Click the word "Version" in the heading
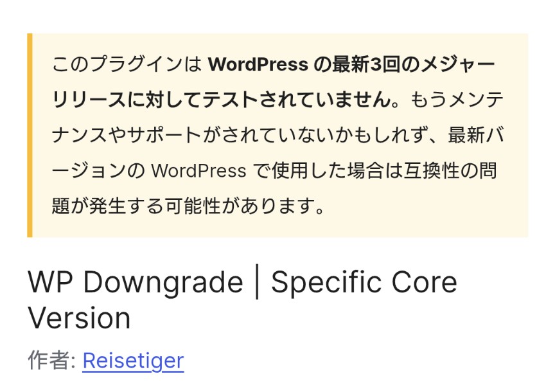Viewport: 555px width, 392px height. point(79,317)
